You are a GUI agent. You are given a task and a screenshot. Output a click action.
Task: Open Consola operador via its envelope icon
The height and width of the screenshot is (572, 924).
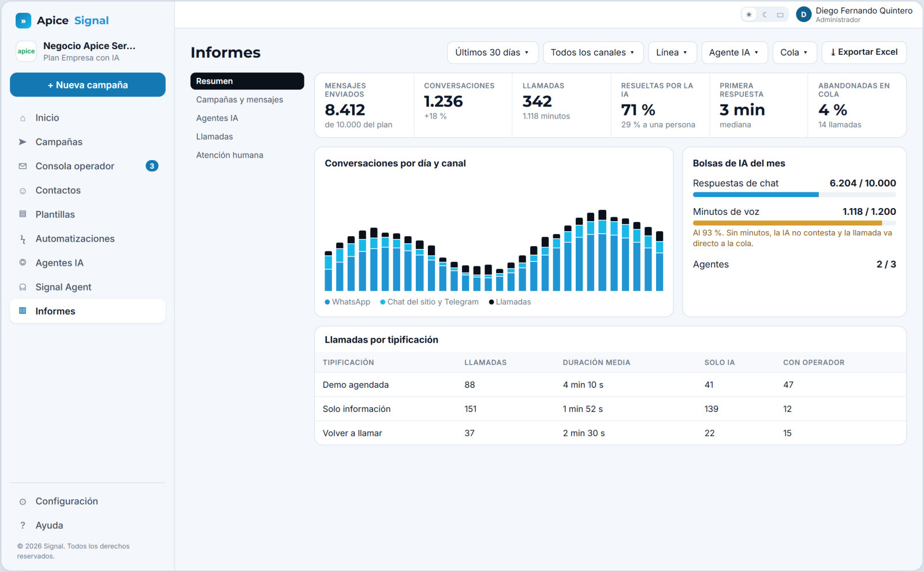coord(23,166)
